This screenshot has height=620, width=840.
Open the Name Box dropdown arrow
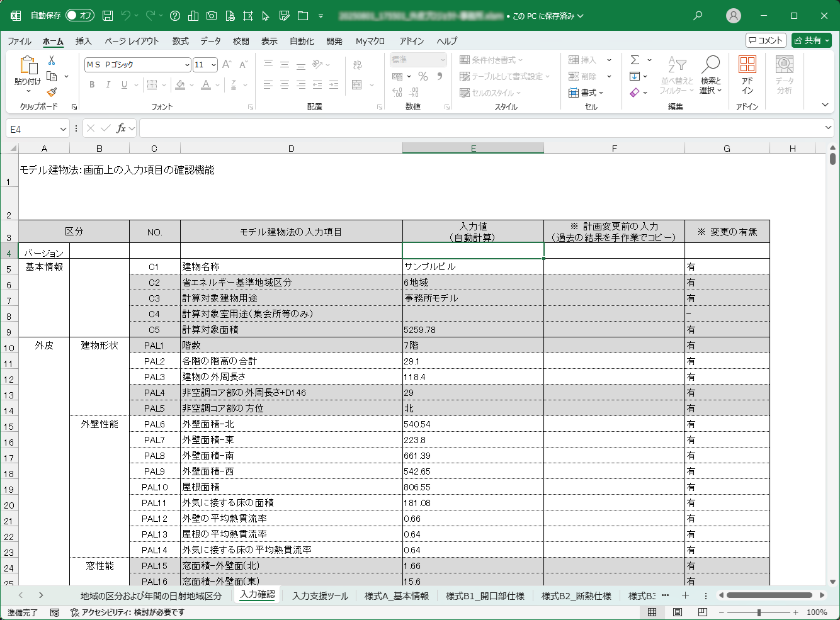click(x=63, y=129)
